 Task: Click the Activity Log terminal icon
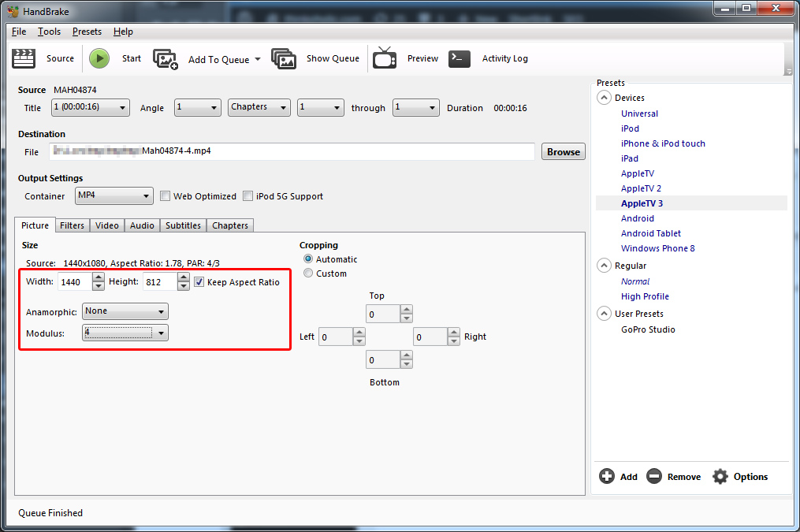460,58
